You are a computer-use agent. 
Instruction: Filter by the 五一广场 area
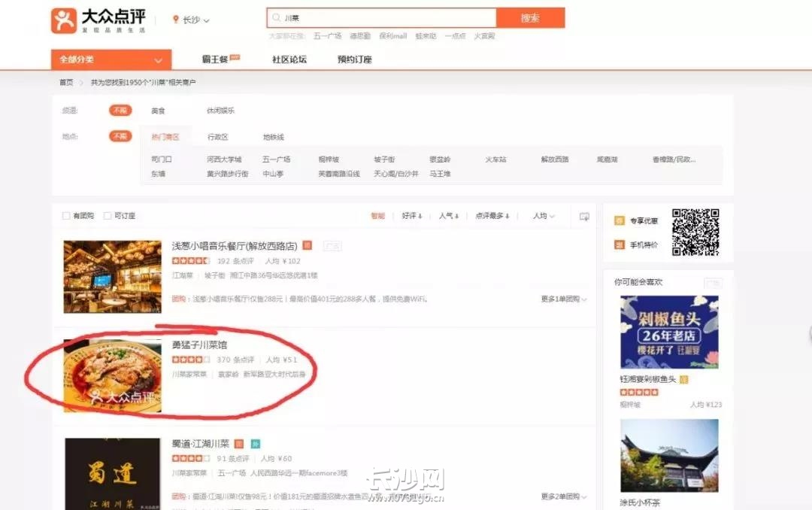(x=277, y=159)
